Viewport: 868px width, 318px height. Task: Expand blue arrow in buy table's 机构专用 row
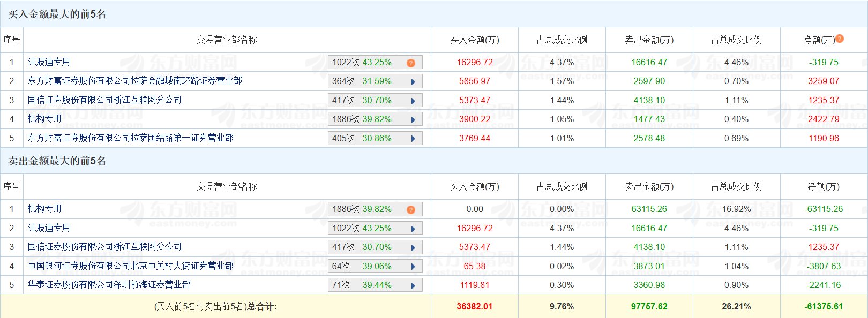pos(413,119)
